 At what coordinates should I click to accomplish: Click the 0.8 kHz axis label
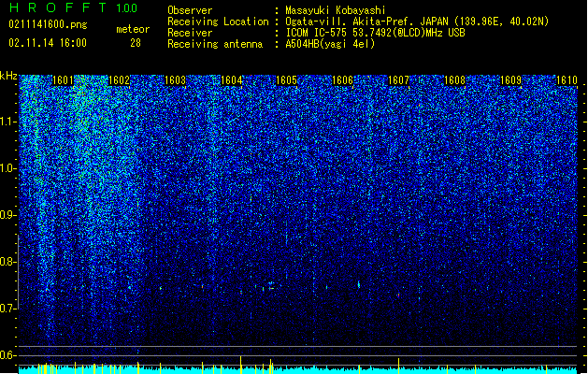(x=7, y=262)
